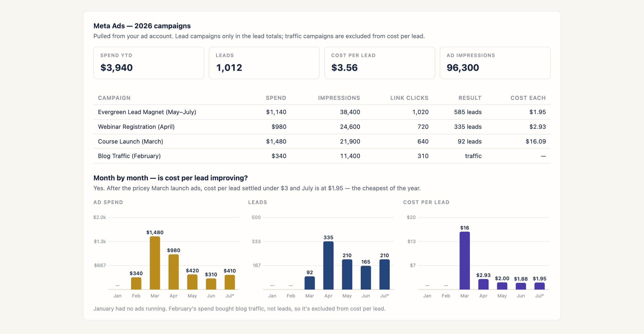Click the $16.09 cost each cell
The image size is (644, 334).
(536, 141)
